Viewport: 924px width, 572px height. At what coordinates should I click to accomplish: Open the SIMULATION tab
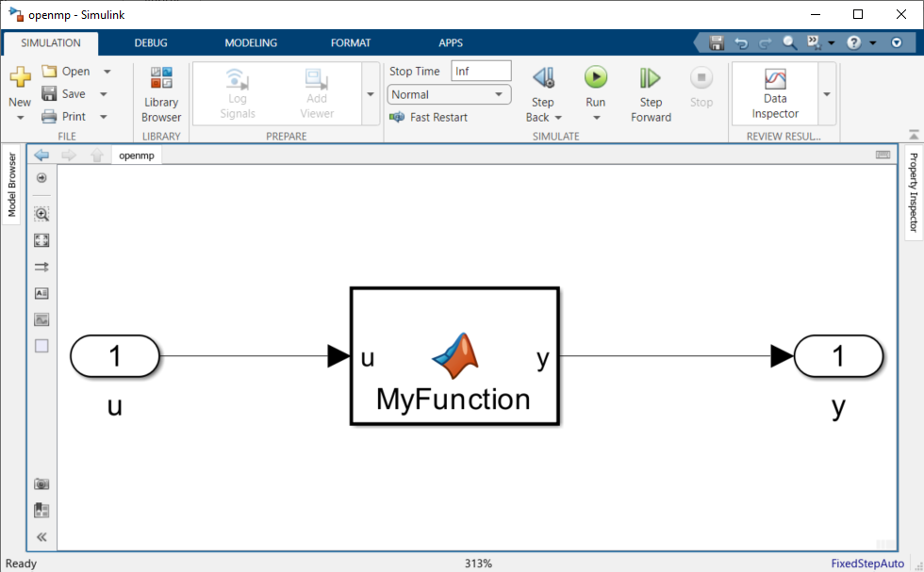tap(51, 43)
